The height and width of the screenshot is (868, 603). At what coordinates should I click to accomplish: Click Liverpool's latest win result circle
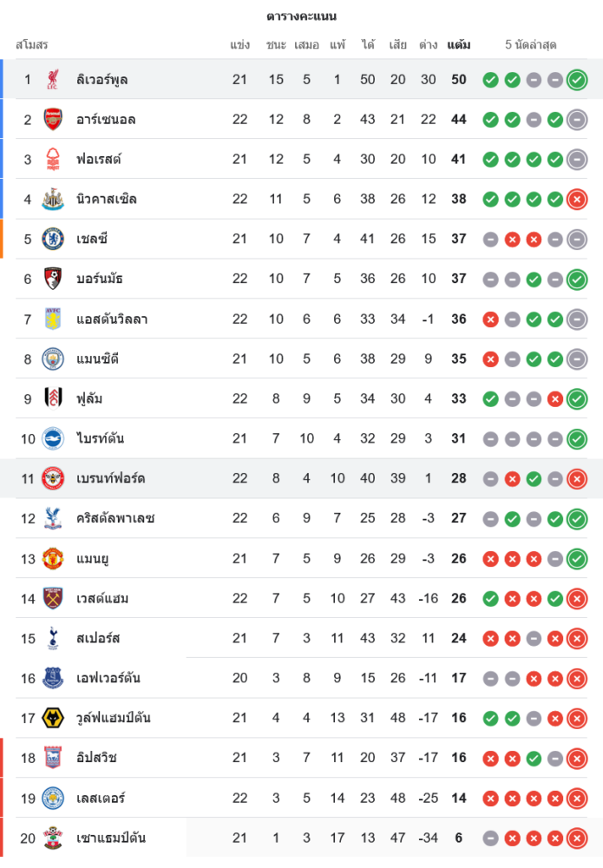[577, 80]
